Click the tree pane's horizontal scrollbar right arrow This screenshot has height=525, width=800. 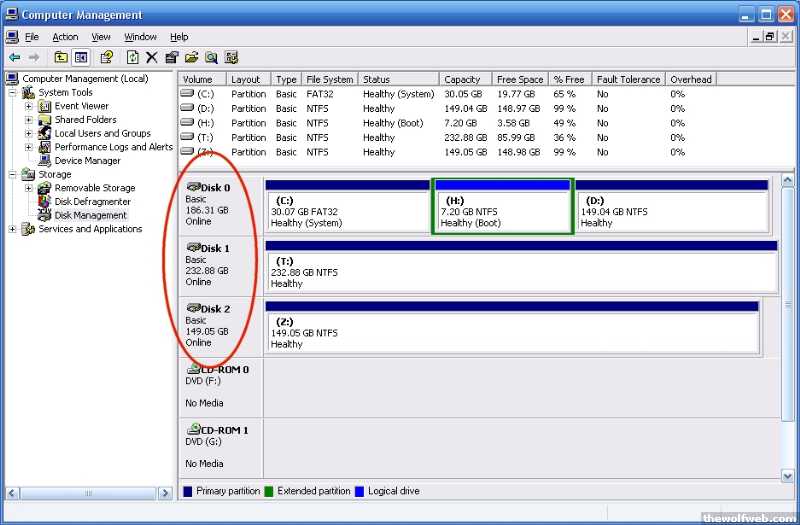click(x=167, y=492)
